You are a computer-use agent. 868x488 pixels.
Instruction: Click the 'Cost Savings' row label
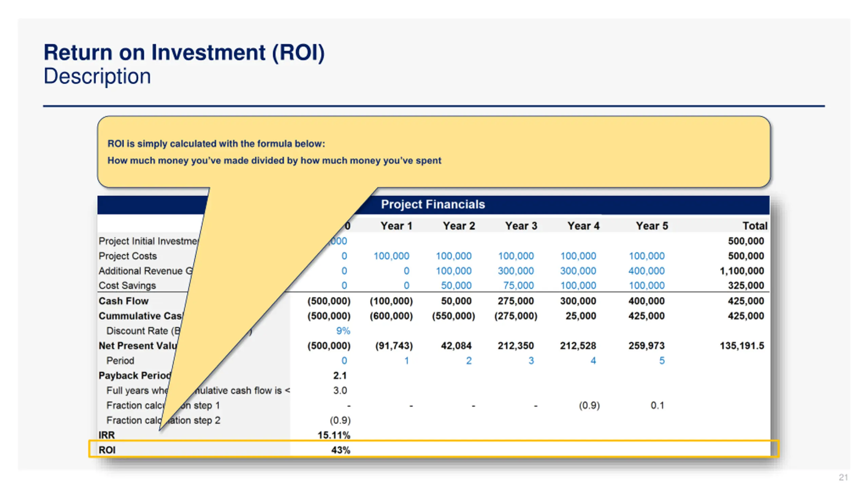click(127, 286)
